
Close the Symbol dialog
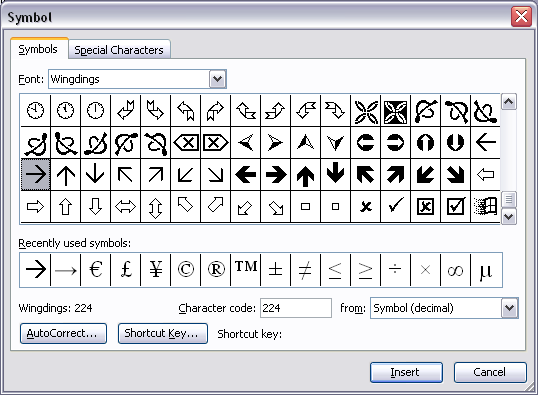point(521,16)
